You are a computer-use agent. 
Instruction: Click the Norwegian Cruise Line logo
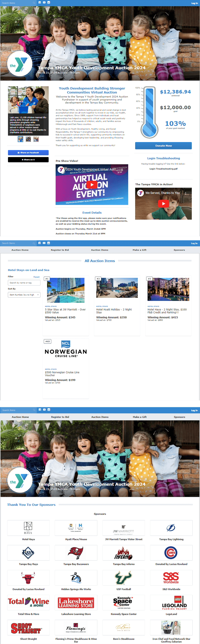point(66,349)
